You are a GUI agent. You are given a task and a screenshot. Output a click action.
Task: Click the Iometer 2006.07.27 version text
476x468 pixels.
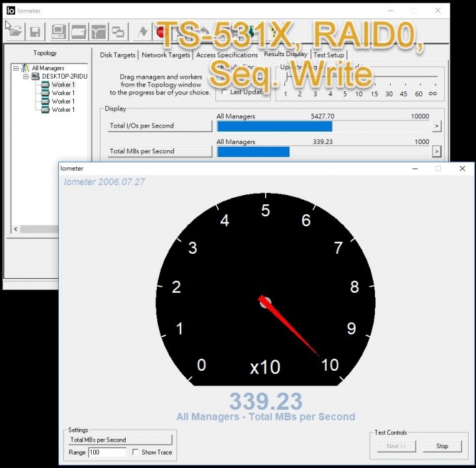click(x=104, y=182)
